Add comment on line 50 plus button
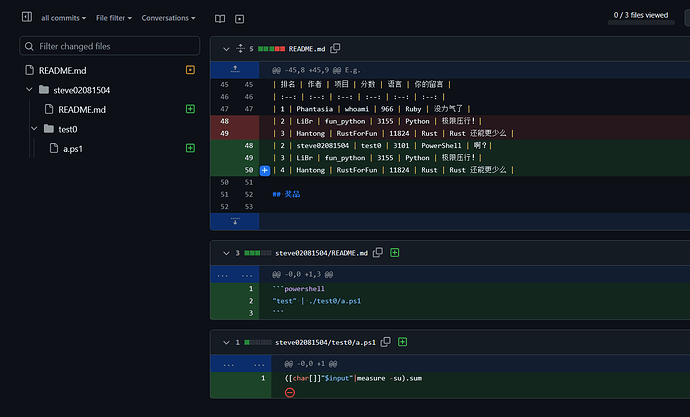The image size is (690, 417). click(x=265, y=170)
